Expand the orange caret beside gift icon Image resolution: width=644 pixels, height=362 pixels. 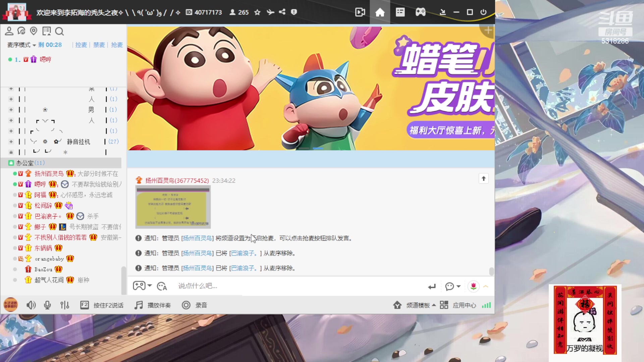point(486,286)
